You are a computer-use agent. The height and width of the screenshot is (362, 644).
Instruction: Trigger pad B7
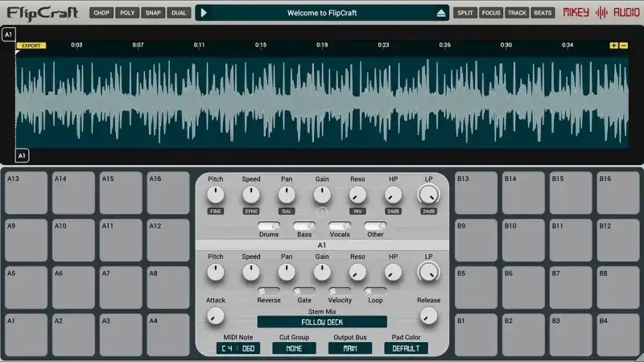tap(571, 287)
